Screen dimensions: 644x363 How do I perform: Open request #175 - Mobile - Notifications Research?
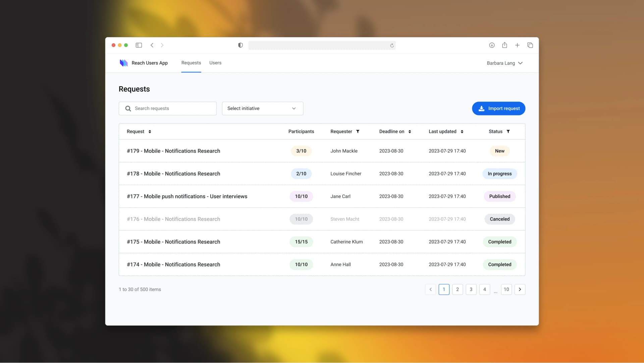(173, 242)
